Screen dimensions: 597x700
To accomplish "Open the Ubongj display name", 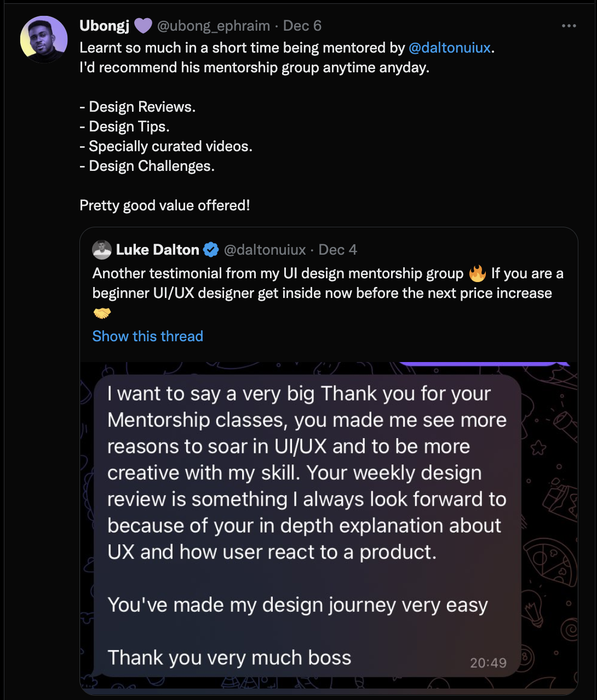I will 104,26.
